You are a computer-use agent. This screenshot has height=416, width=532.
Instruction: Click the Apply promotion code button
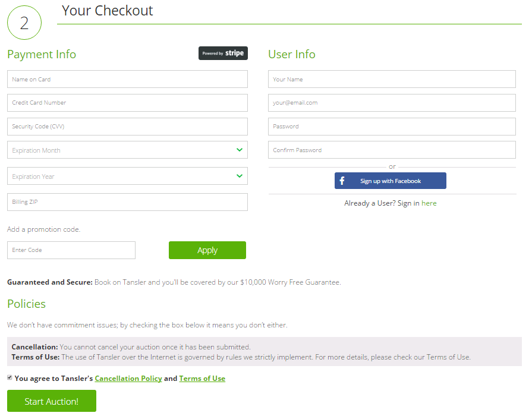pyautogui.click(x=207, y=250)
